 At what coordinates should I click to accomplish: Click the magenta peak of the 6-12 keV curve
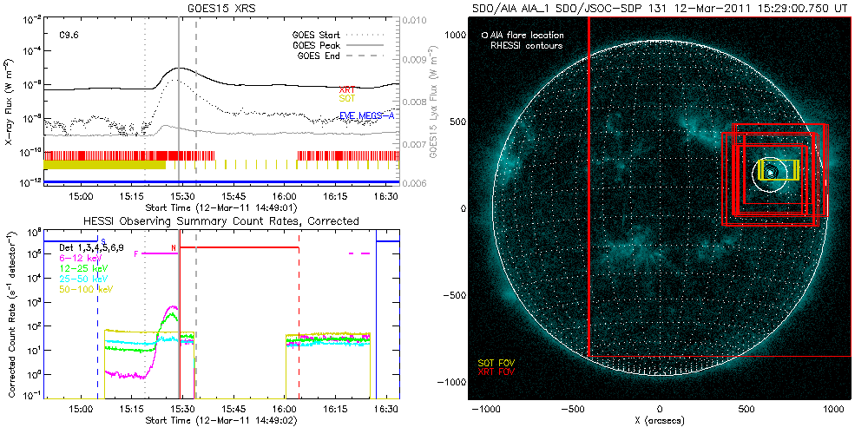172,307
